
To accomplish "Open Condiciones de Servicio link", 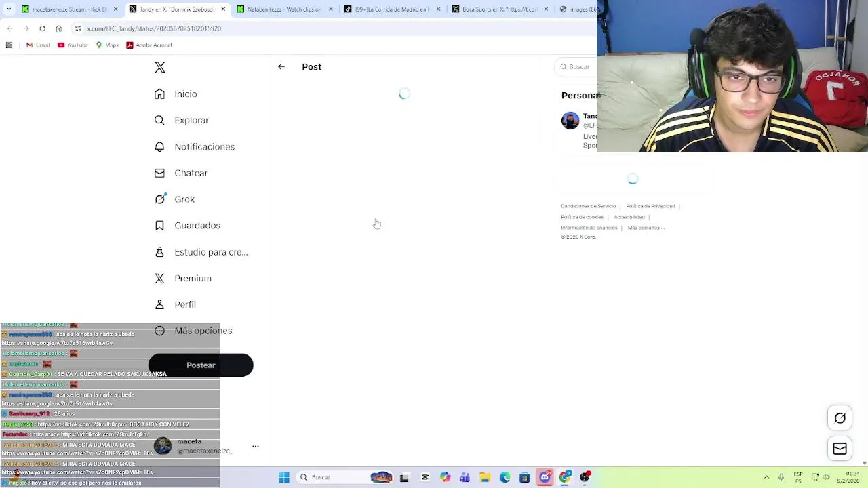I will pos(588,206).
